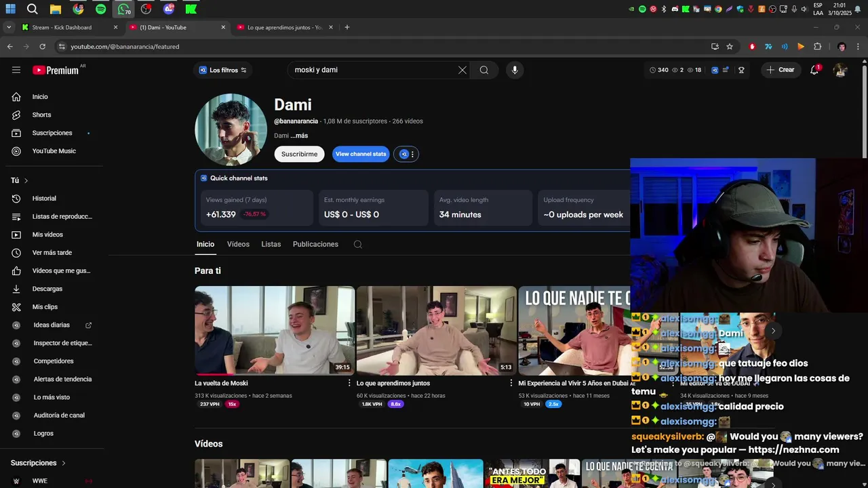
Task: Click the Suscribirme button
Action: pos(299,155)
